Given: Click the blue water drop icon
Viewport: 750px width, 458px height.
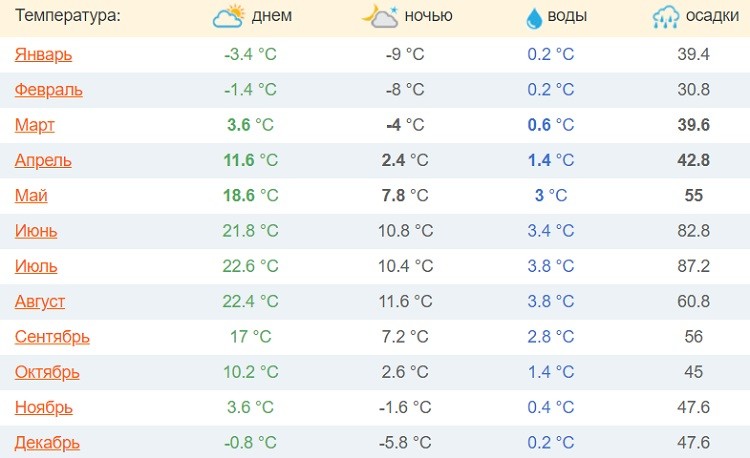Looking at the screenshot, I should click(533, 17).
